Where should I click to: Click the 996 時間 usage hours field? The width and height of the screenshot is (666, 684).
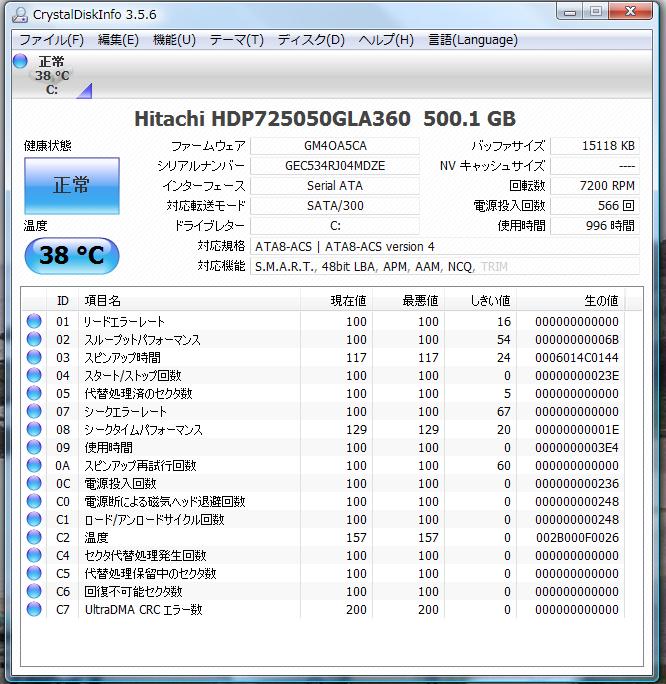tap(595, 226)
